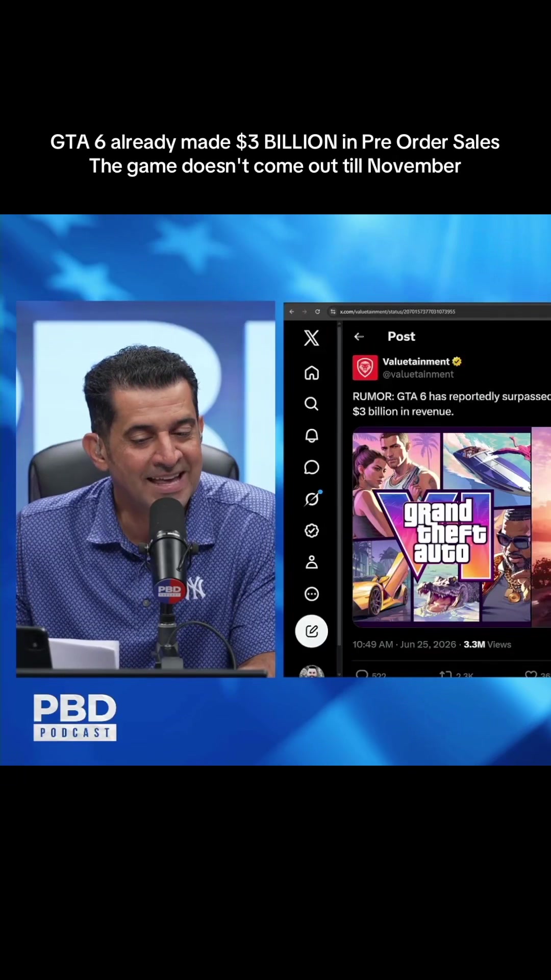Click the back arrow beside Post

pyautogui.click(x=359, y=336)
